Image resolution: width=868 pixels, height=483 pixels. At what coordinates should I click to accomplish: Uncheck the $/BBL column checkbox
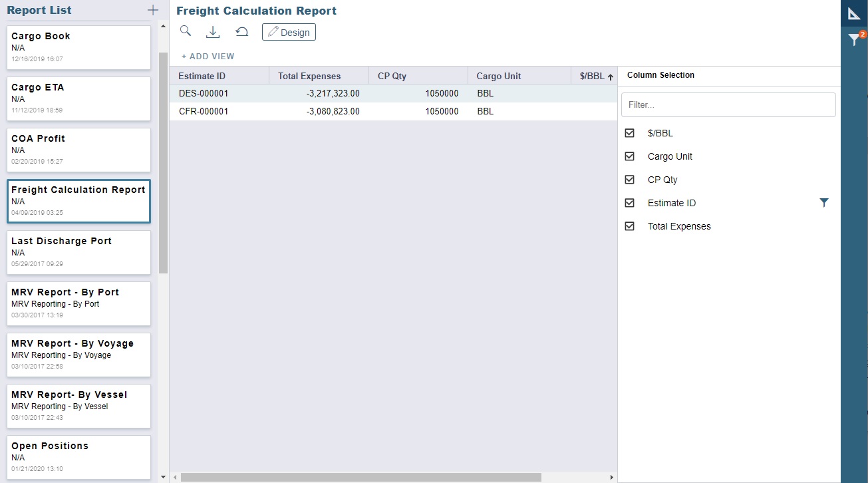pos(629,132)
